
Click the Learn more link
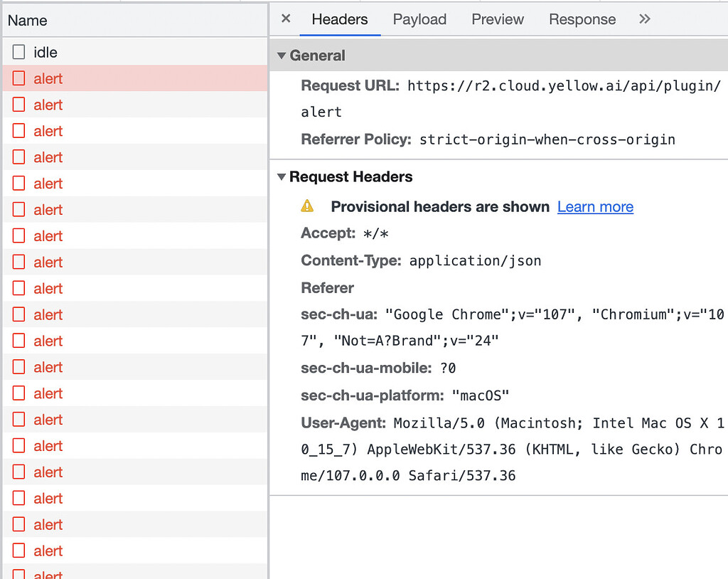[595, 206]
